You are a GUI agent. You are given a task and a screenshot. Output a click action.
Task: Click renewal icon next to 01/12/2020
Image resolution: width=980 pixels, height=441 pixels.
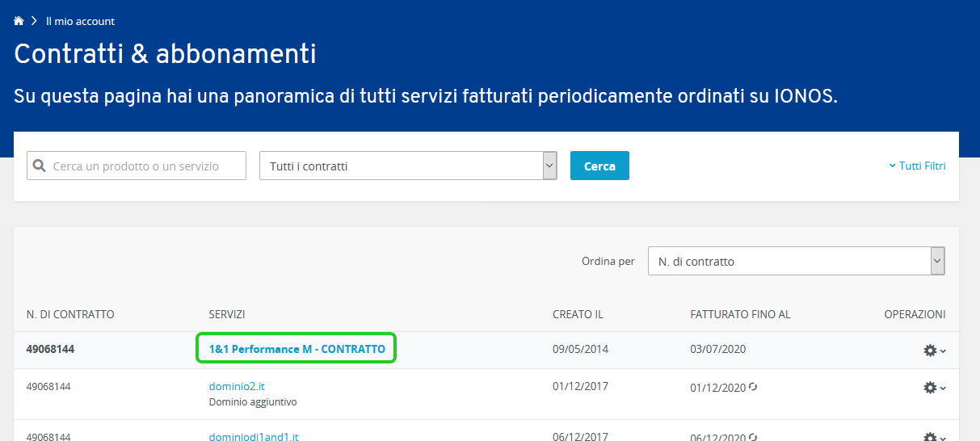pos(753,387)
